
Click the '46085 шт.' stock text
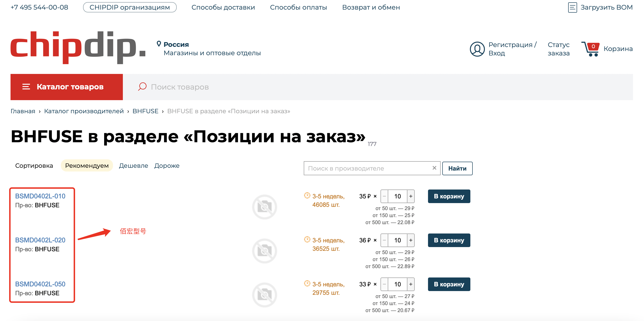click(x=326, y=205)
